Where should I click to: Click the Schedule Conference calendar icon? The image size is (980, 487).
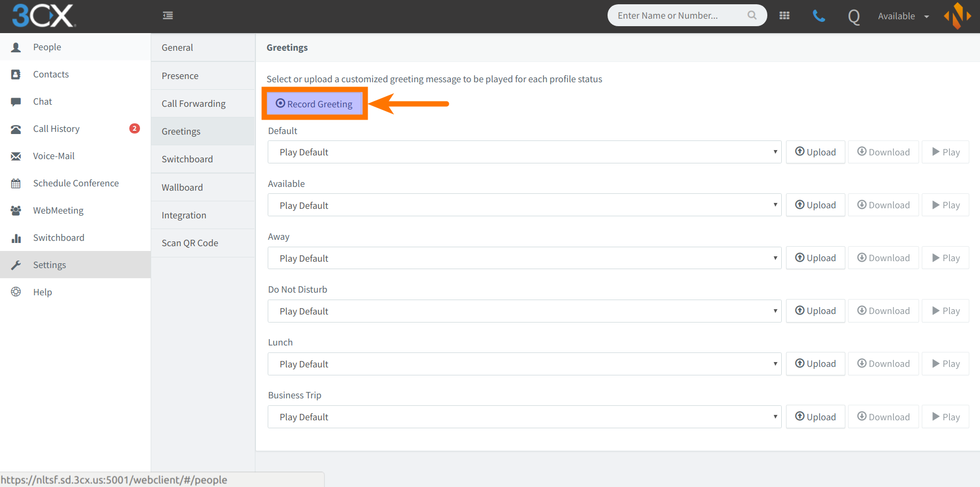pos(16,183)
